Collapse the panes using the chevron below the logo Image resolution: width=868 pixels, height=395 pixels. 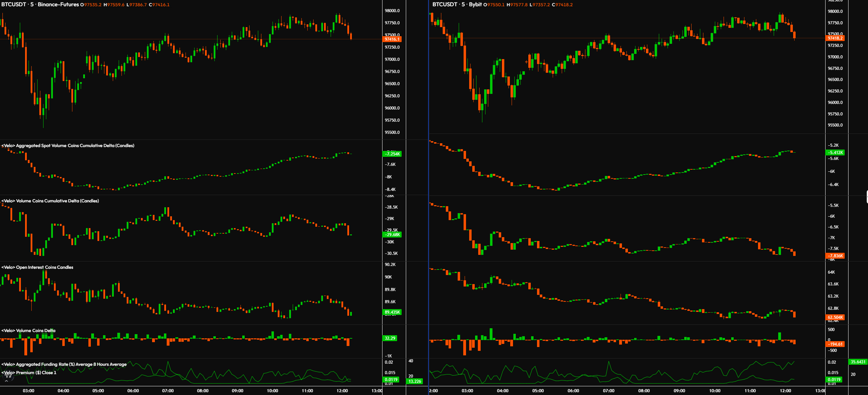click(x=6, y=381)
